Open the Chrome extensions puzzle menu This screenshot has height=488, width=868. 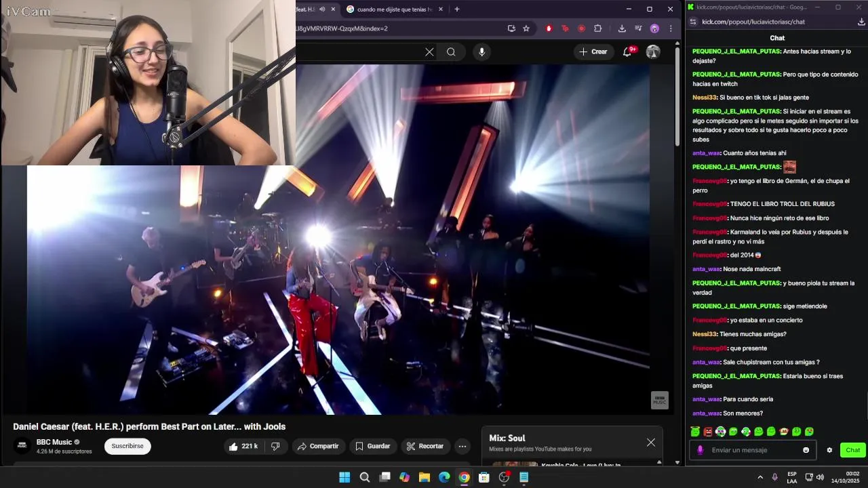(597, 28)
